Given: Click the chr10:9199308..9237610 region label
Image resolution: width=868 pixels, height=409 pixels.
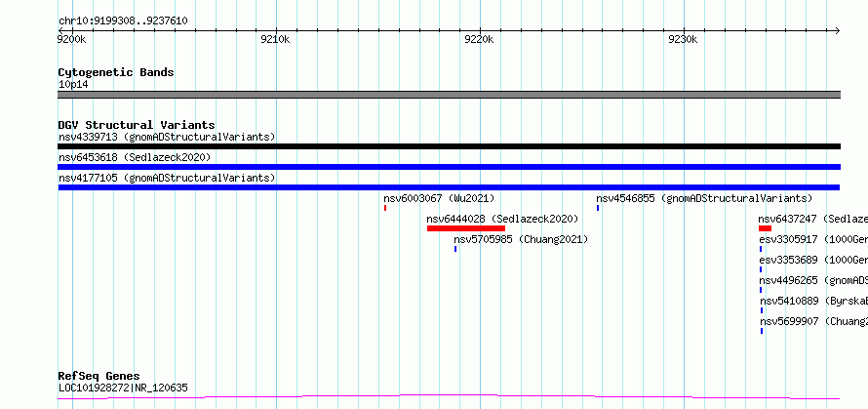Looking at the screenshot, I should [x=123, y=21].
